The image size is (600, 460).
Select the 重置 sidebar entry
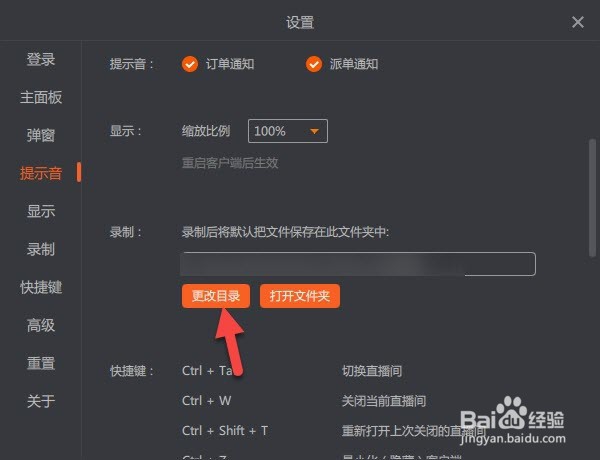point(41,363)
